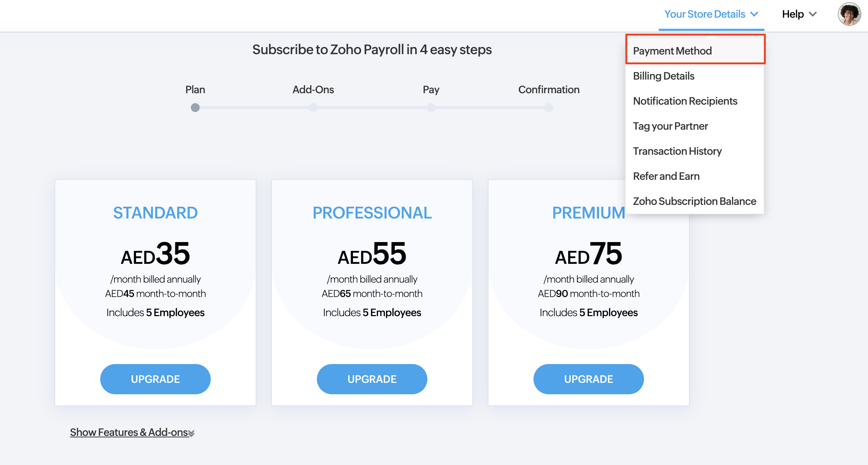Select the Confirmation step marker
868x465 pixels.
pyautogui.click(x=549, y=108)
